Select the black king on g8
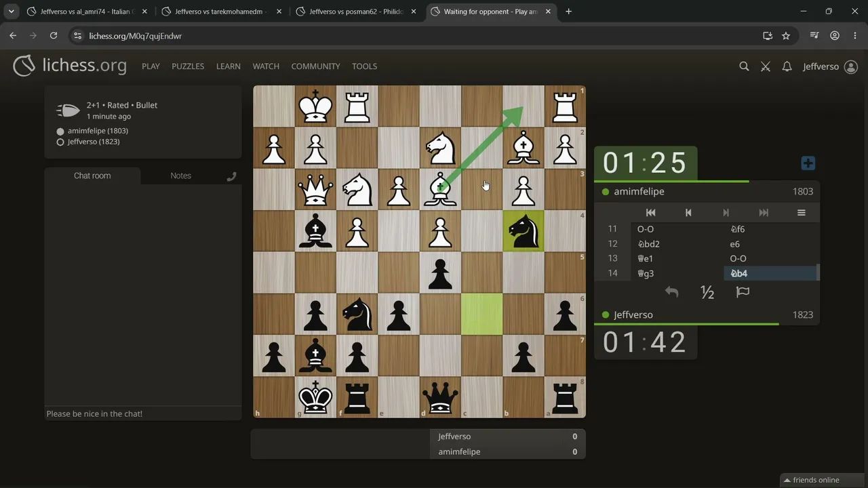Viewport: 868px width, 488px height. coord(315,397)
